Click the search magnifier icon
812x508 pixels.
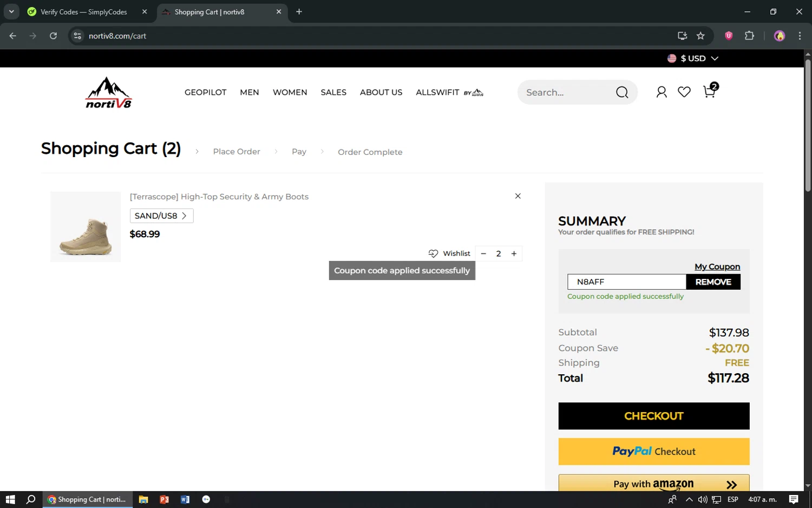[622, 93]
